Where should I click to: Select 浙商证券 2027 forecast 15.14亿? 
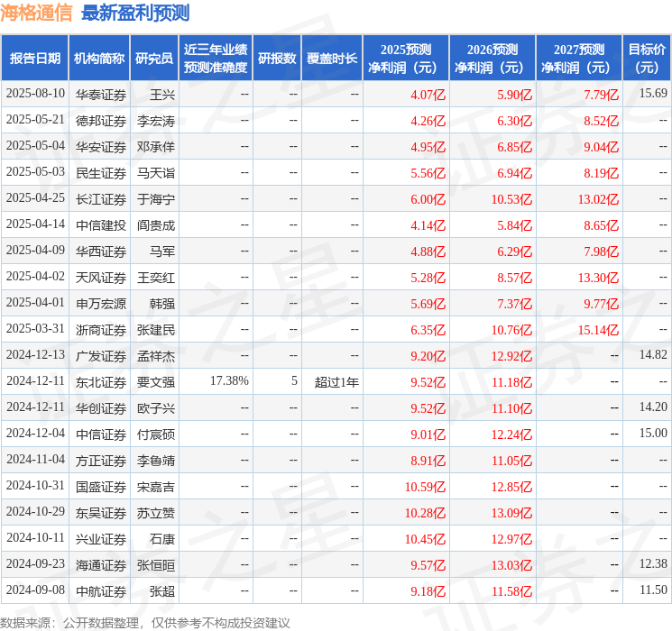[x=598, y=330]
